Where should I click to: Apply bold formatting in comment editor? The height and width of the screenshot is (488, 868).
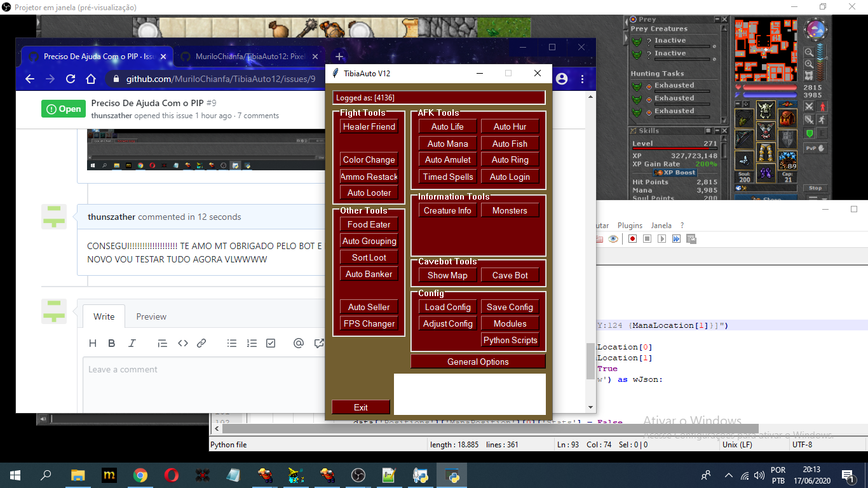click(112, 343)
